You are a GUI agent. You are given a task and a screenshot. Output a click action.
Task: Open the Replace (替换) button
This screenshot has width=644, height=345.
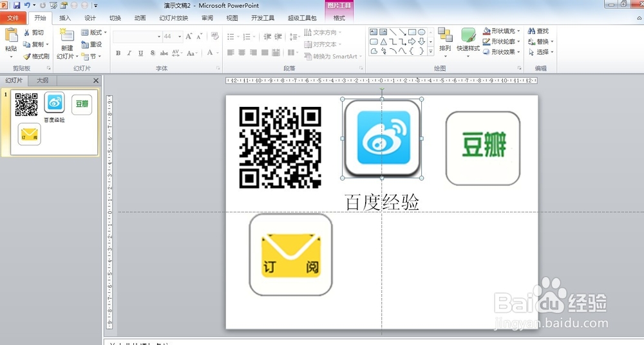pyautogui.click(x=540, y=41)
